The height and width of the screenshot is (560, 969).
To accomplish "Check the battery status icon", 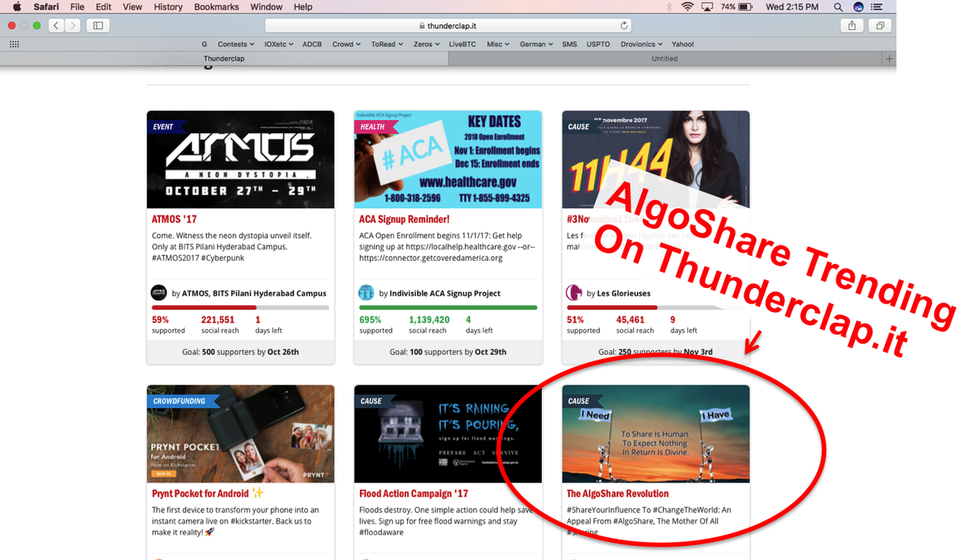I will point(746,6).
